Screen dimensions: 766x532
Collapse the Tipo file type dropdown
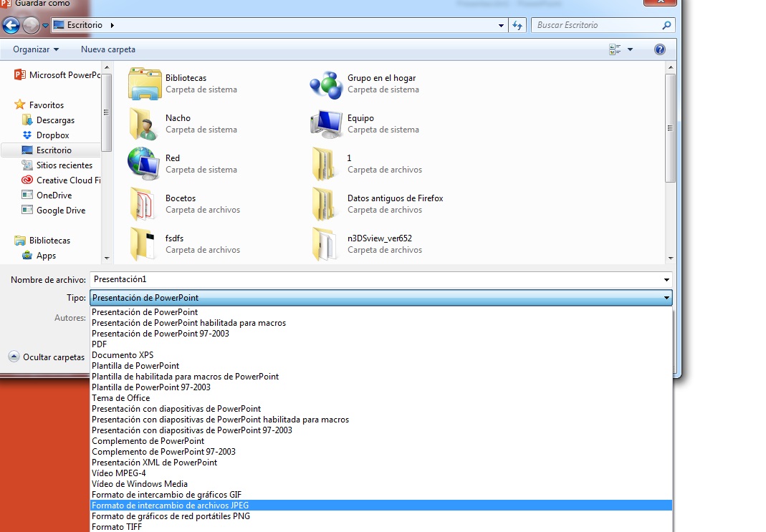pyautogui.click(x=666, y=298)
